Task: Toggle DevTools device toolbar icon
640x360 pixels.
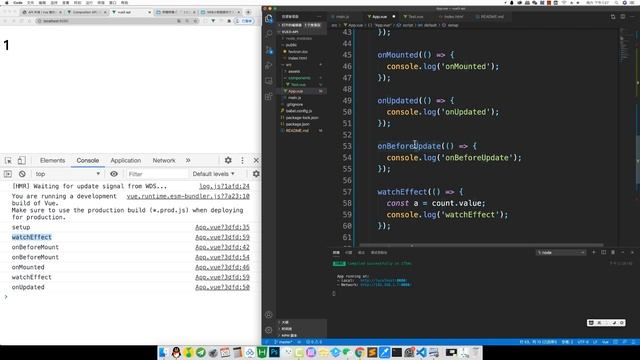Action: [x=21, y=160]
